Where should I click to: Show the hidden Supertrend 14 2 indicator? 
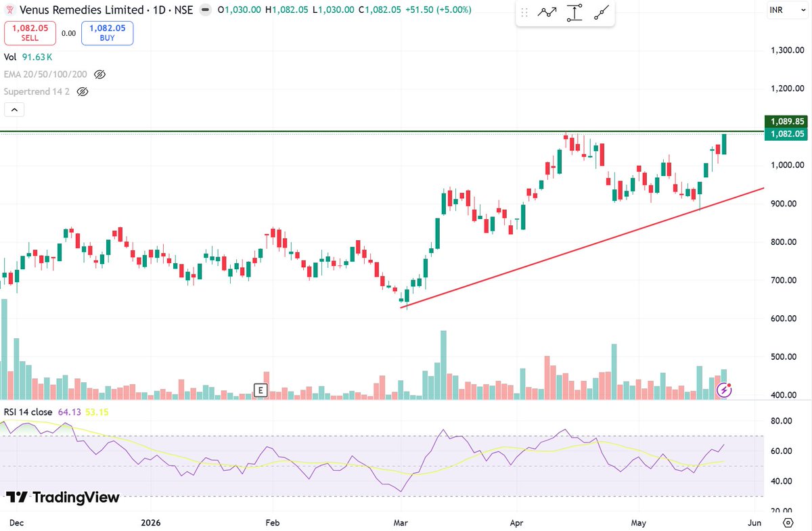(x=83, y=91)
